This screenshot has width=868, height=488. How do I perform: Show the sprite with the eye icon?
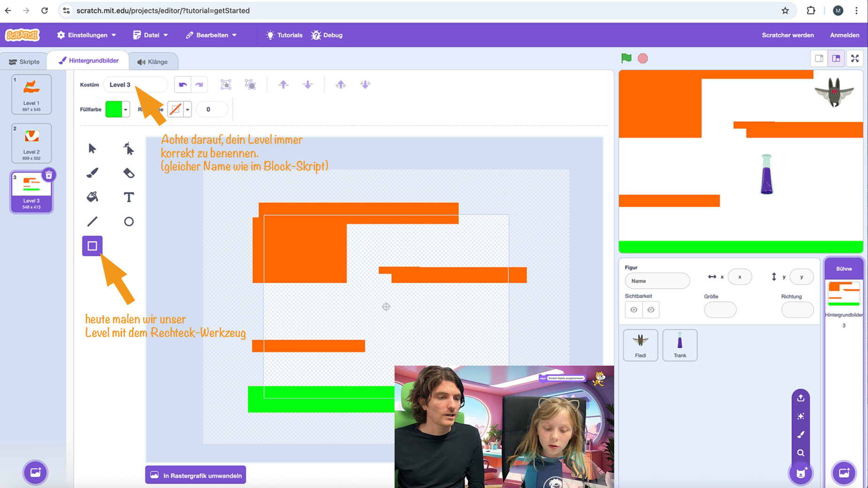pyautogui.click(x=634, y=309)
